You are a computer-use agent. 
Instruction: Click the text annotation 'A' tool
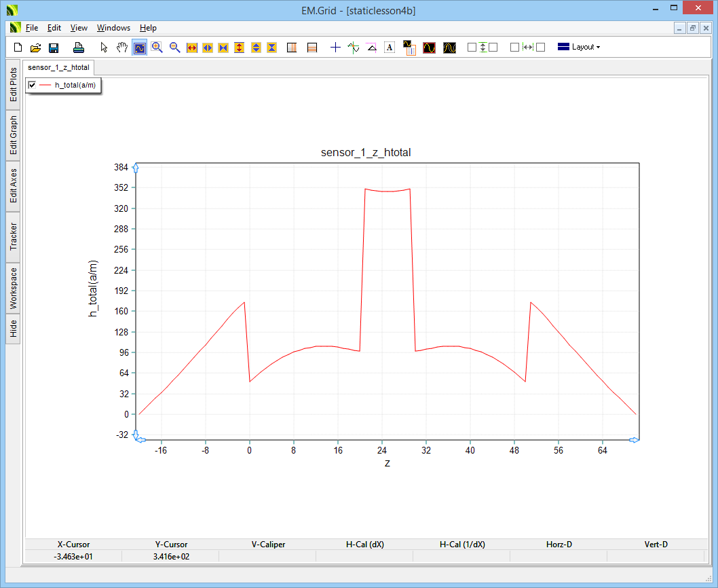pos(390,48)
